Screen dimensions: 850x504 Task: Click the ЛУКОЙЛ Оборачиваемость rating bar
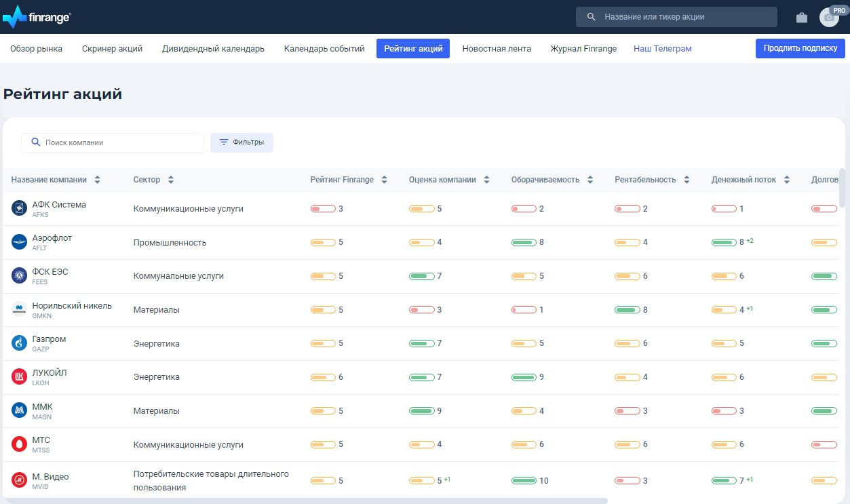[x=524, y=377]
